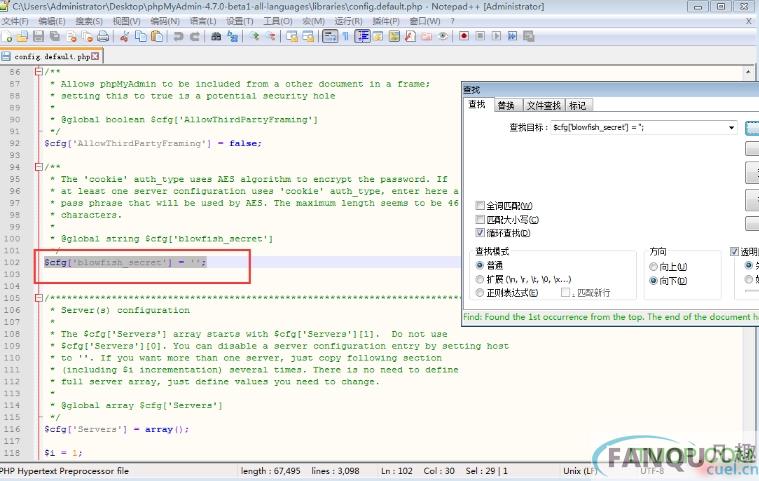This screenshot has width=759, height=481.
Task: Open the Function List panel icon
Action: pos(410,36)
